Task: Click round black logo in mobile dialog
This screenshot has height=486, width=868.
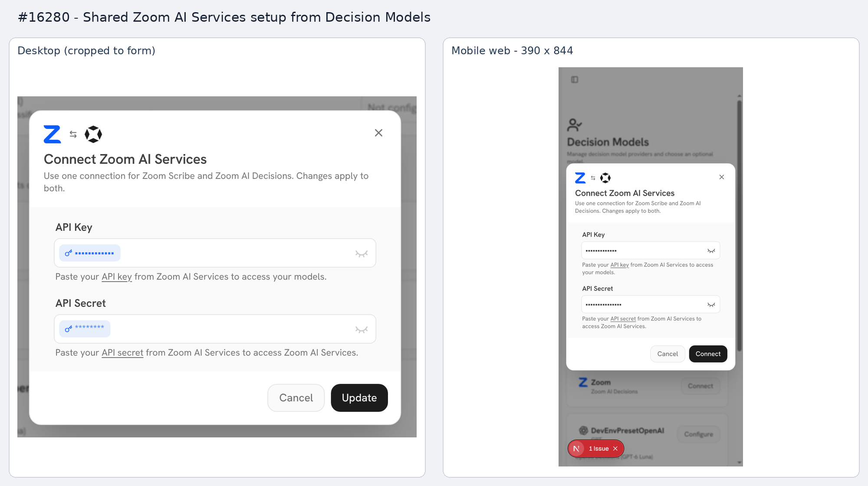Action: (x=605, y=178)
